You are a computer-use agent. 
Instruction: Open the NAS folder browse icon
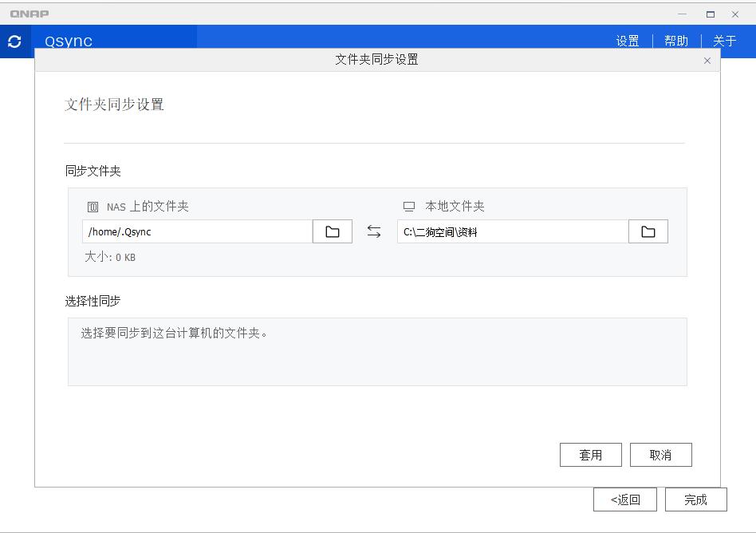point(332,231)
